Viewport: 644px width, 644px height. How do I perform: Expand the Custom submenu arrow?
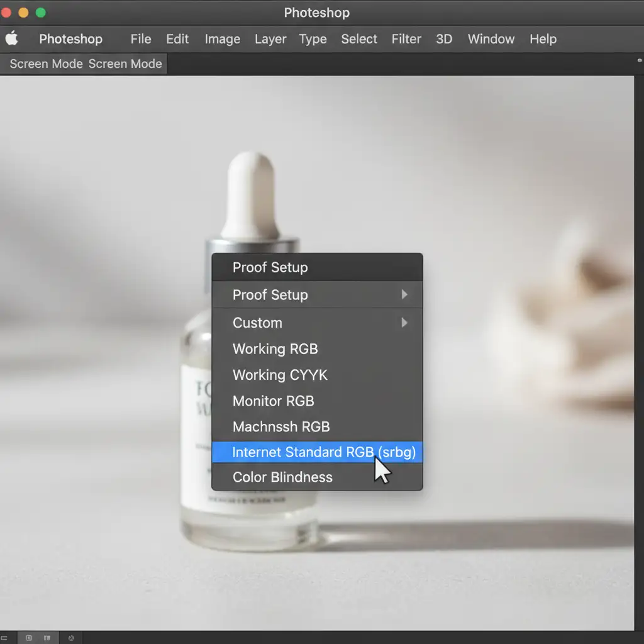click(x=404, y=323)
